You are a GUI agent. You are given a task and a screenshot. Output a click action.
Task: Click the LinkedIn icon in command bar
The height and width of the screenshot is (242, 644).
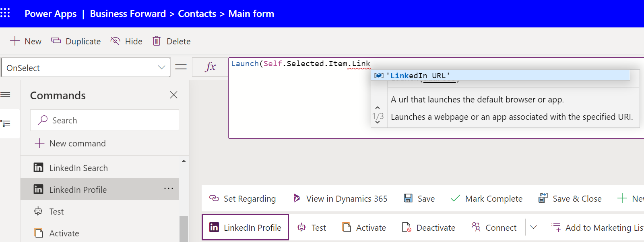tap(214, 227)
